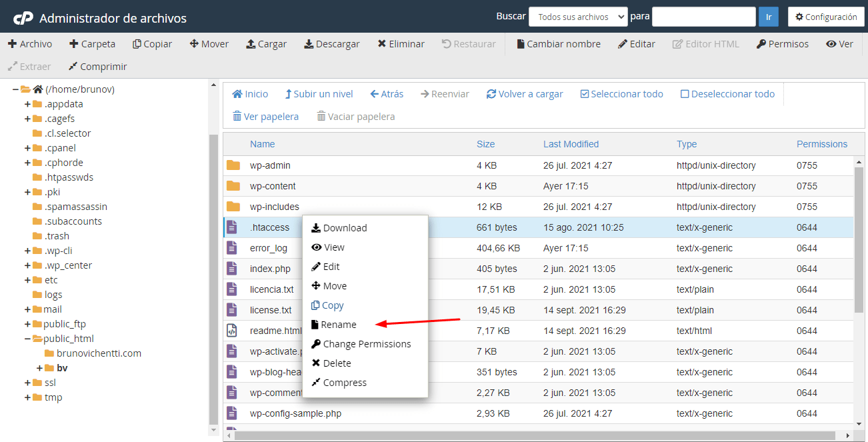The image size is (868, 442).
Task: Open Permisos from the toolbar
Action: point(783,44)
